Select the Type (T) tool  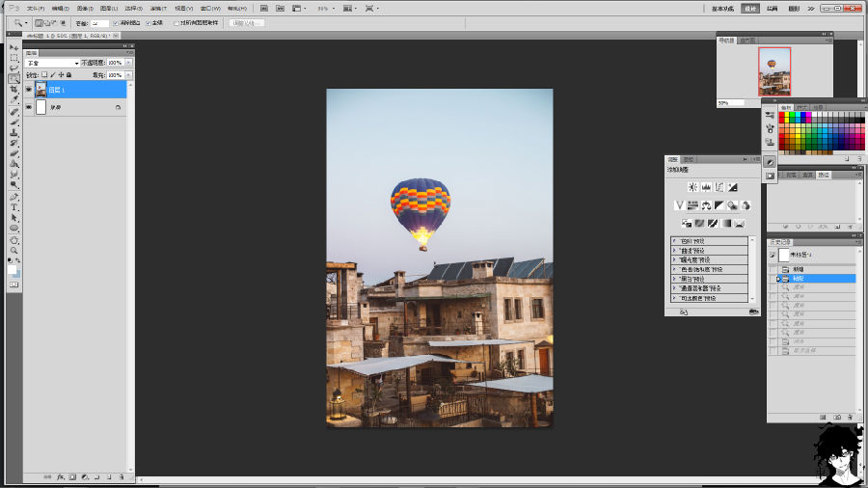(x=14, y=207)
